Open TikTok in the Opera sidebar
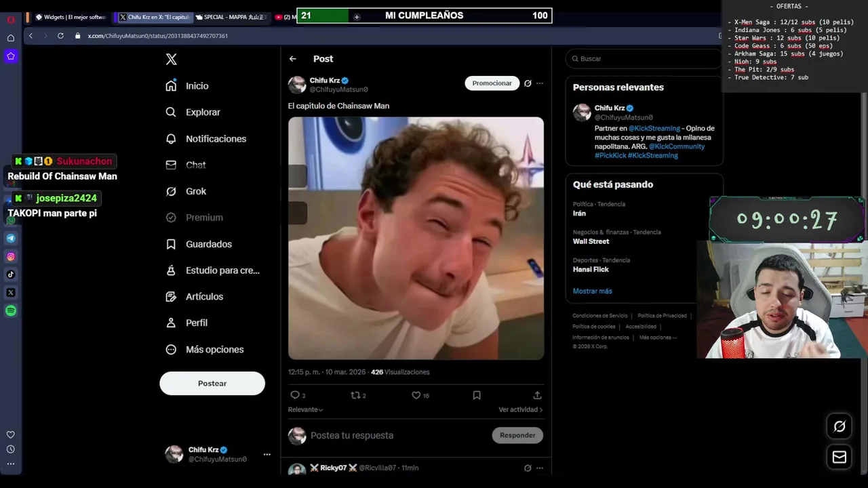The width and height of the screenshot is (868, 488). (11, 274)
